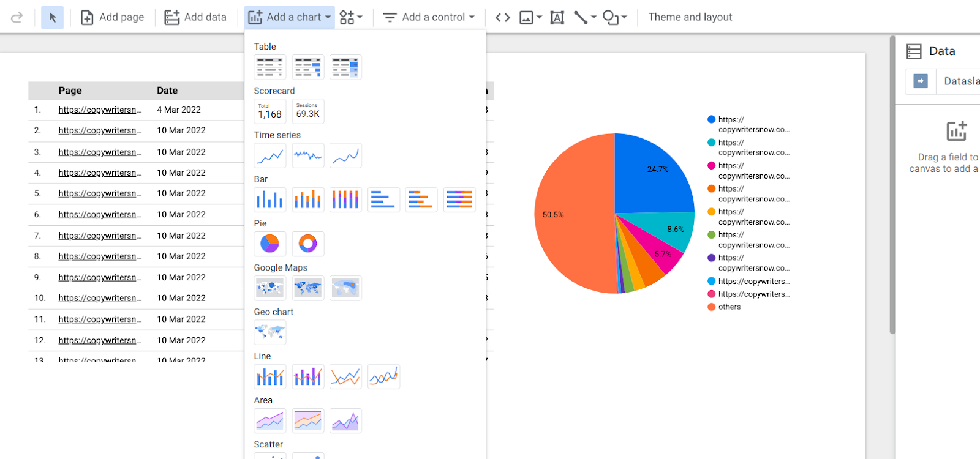The height and width of the screenshot is (459, 980).
Task: Insert a smoothed line chart
Action: 383,376
